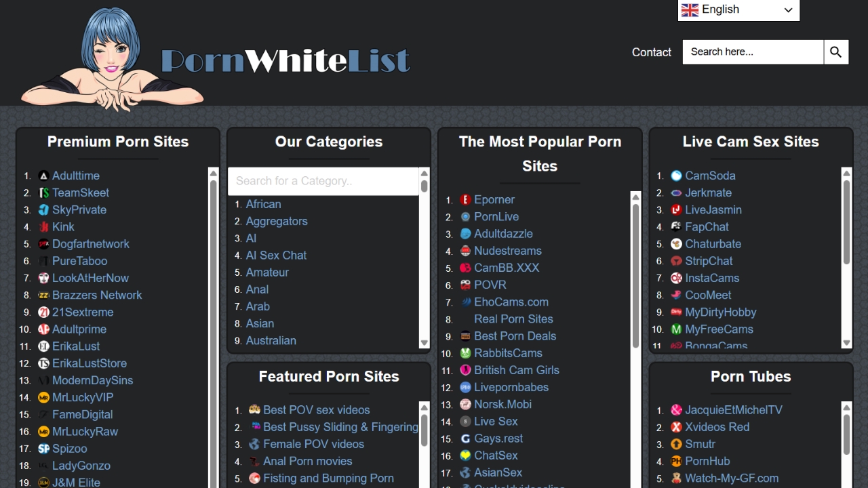Click the InstaCams favicon icon
Screen dimensions: 868x488
(x=676, y=278)
